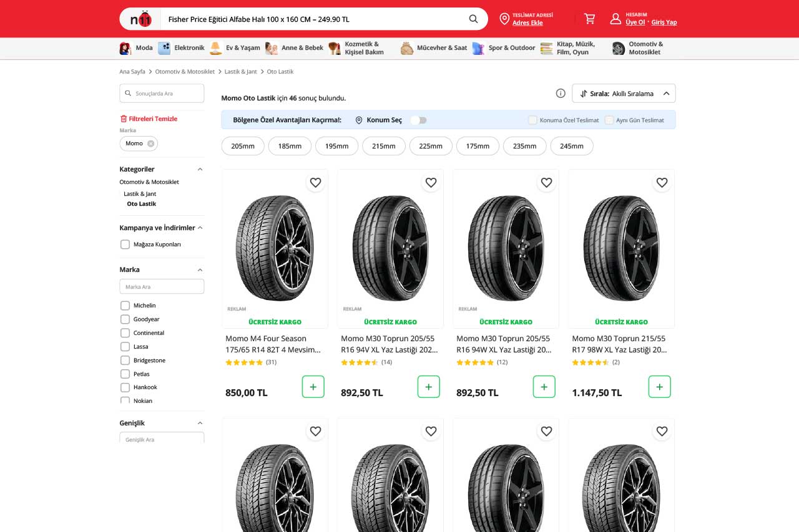Click the Moda category icon
This screenshot has width=799, height=532.
(125, 48)
